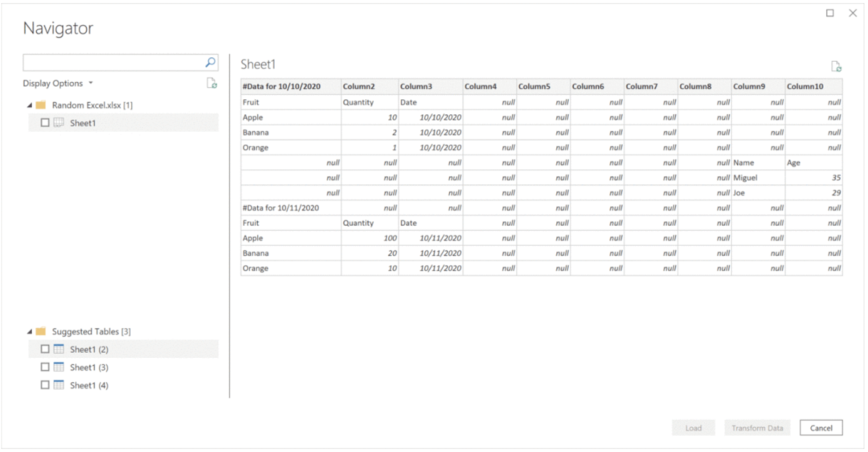Image resolution: width=868 pixels, height=452 pixels.
Task: Click the table icon next to Sheet1 (3)
Action: 59,368
